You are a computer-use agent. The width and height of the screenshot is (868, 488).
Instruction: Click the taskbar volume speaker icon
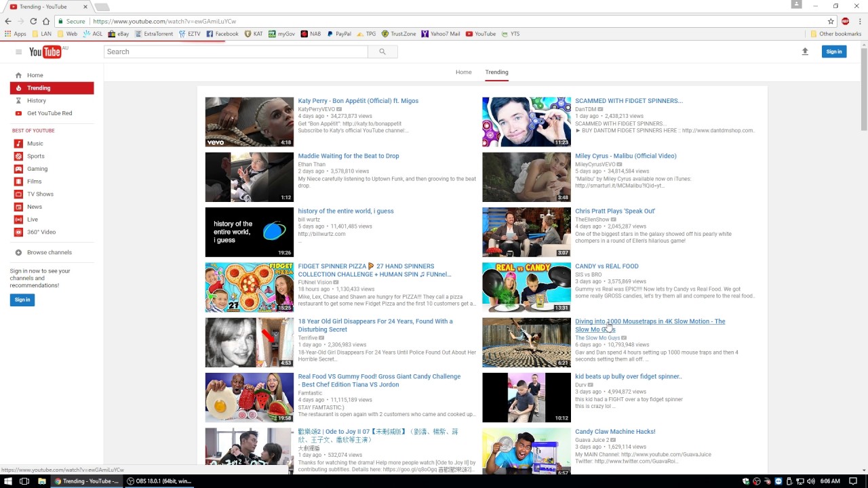[x=811, y=481]
